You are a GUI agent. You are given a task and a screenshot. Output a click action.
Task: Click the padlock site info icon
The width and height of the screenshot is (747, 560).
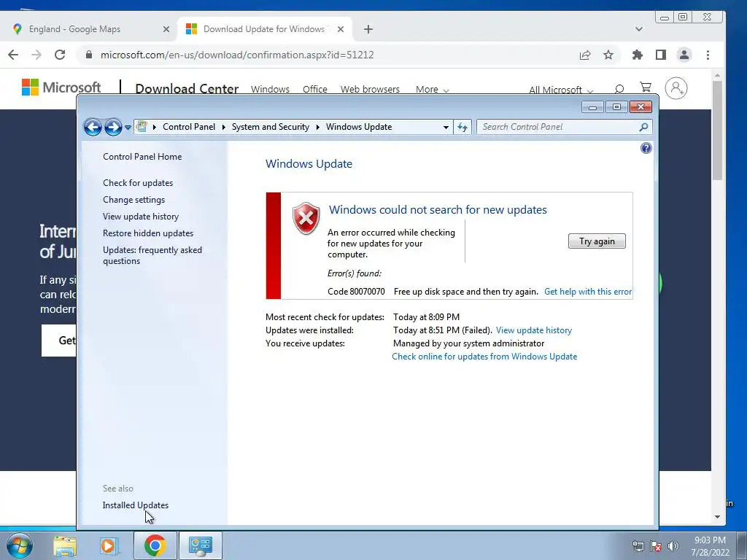point(88,55)
